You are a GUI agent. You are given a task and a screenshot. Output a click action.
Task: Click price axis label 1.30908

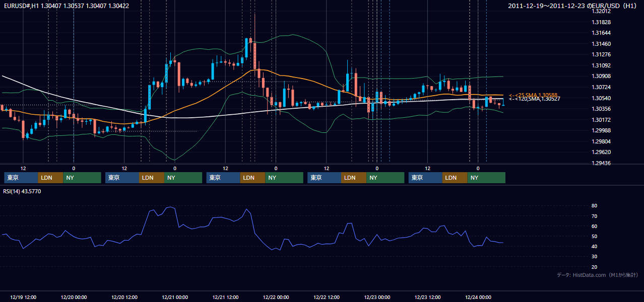tap(601, 77)
